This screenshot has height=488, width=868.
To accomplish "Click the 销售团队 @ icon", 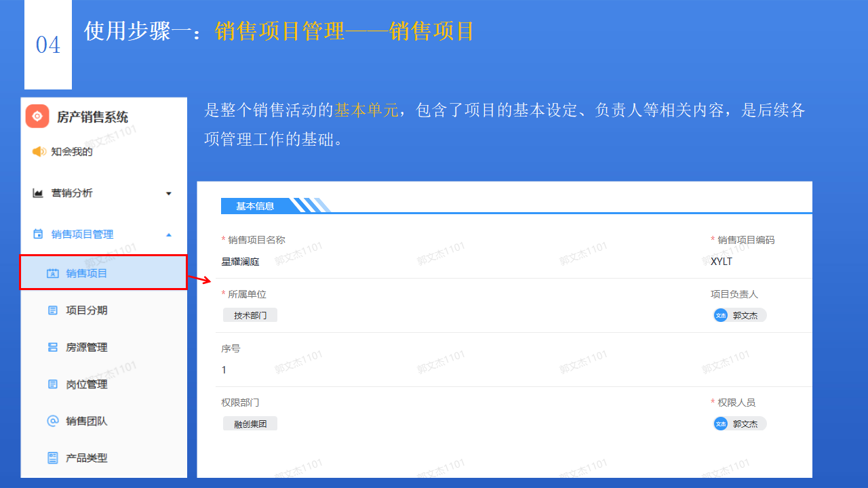I will click(x=54, y=421).
